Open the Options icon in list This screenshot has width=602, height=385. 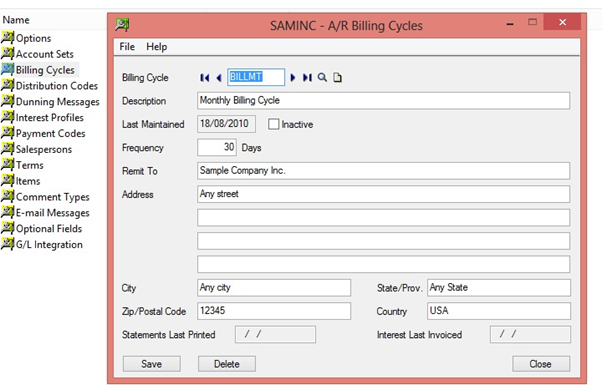coord(7,38)
